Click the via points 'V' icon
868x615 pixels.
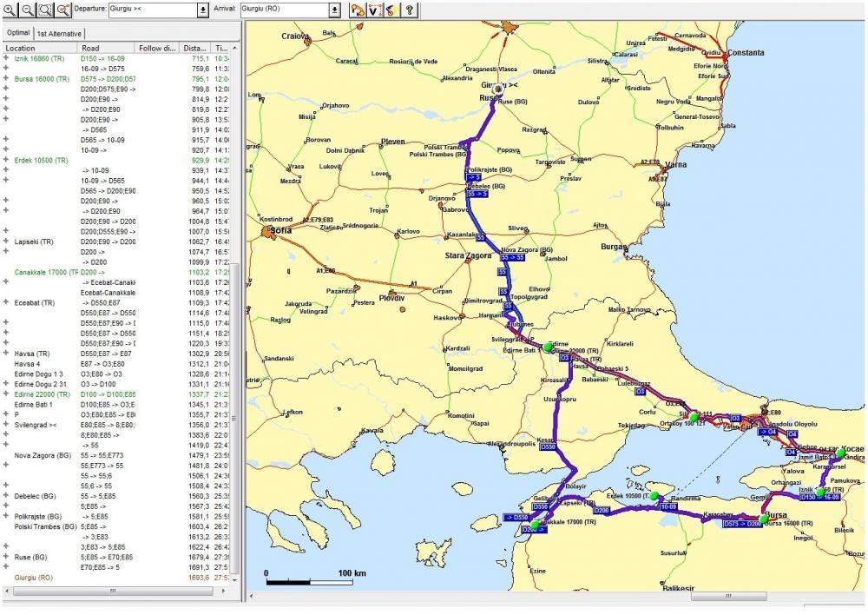[374, 10]
